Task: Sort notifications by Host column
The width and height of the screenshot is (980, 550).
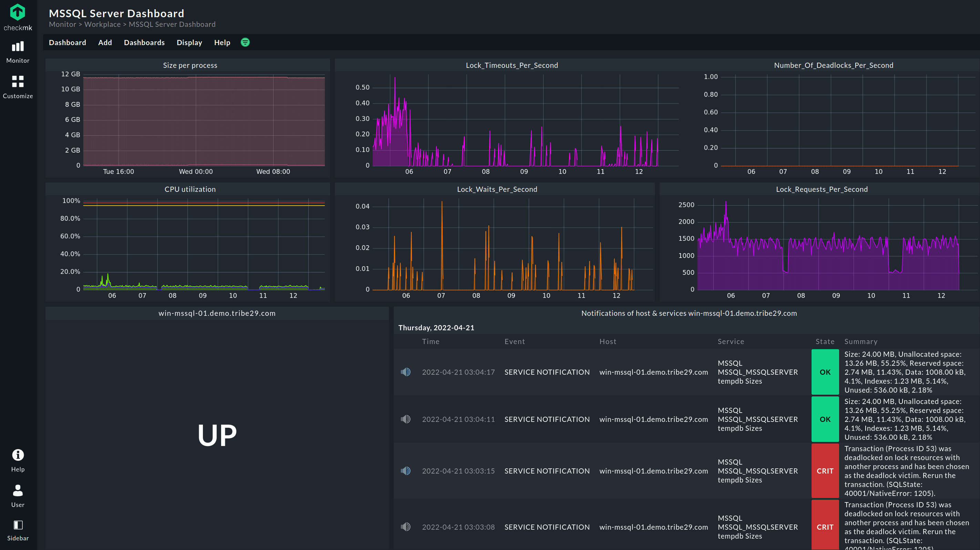Action: [608, 342]
